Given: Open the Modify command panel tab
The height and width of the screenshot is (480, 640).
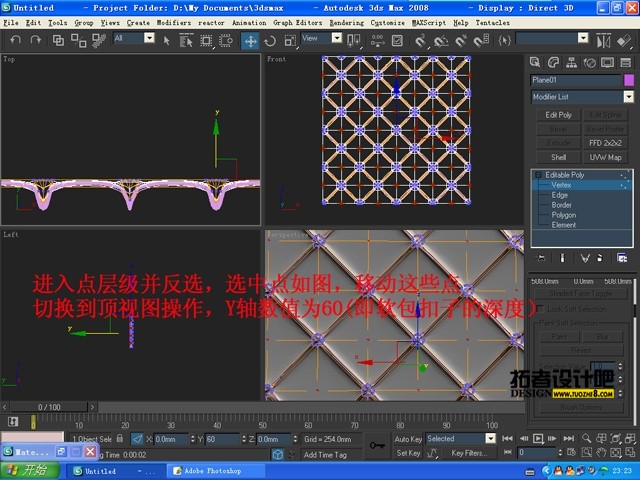Looking at the screenshot, I should [x=553, y=62].
